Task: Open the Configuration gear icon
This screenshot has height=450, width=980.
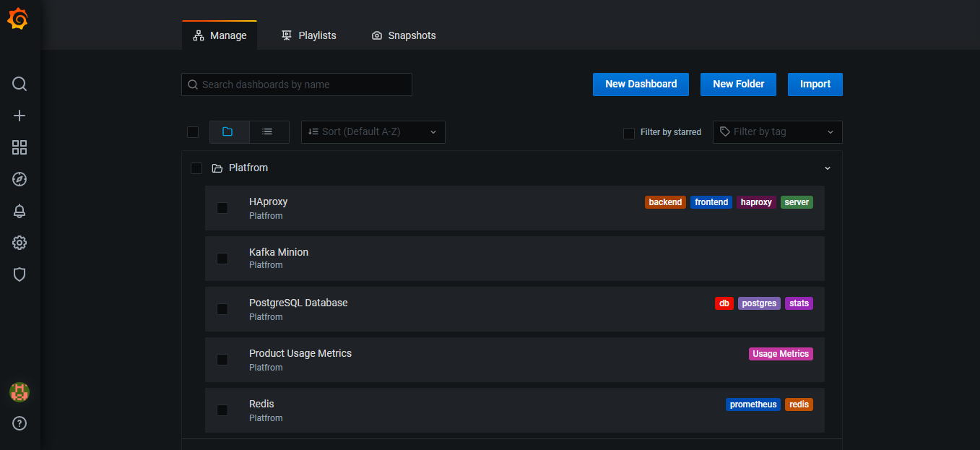Action: click(19, 243)
